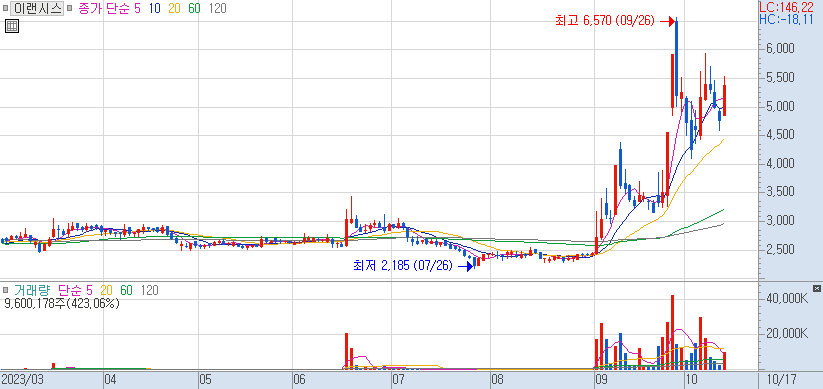
Task: Select the orange 20 price moving average
Action: pyautogui.click(x=174, y=9)
